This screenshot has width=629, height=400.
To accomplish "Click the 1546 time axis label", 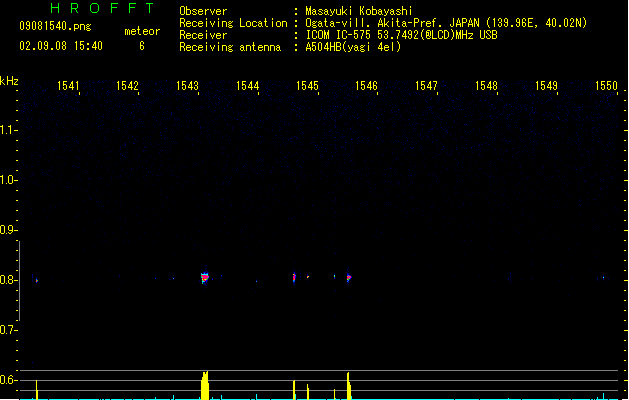I will click(x=366, y=86).
